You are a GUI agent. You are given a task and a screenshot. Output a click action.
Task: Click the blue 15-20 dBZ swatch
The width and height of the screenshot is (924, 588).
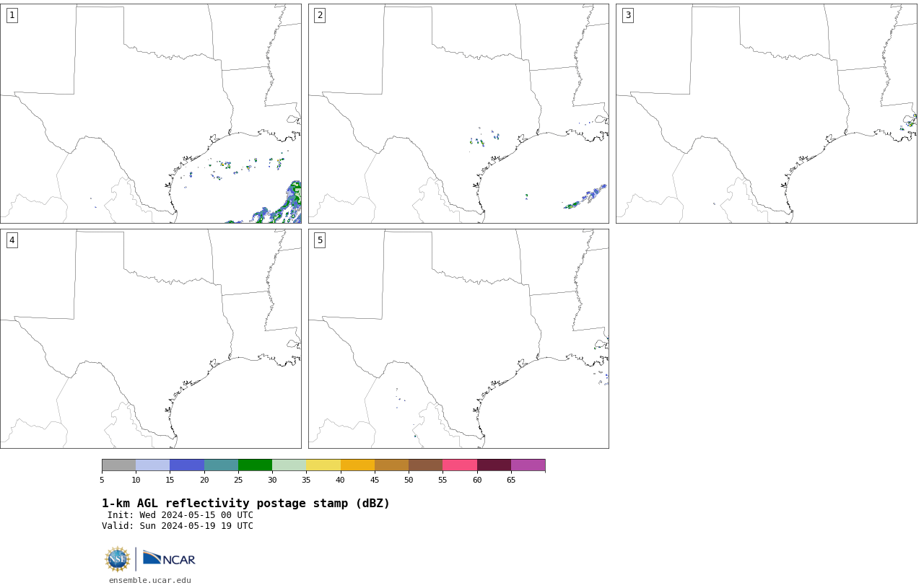(187, 465)
